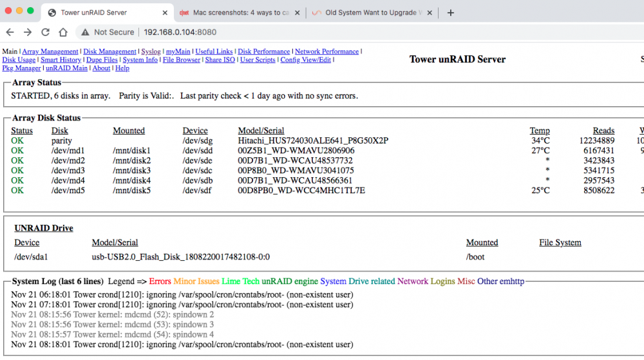This screenshot has height=360, width=644.
Task: Click the array table Device column header
Action: coord(195,131)
